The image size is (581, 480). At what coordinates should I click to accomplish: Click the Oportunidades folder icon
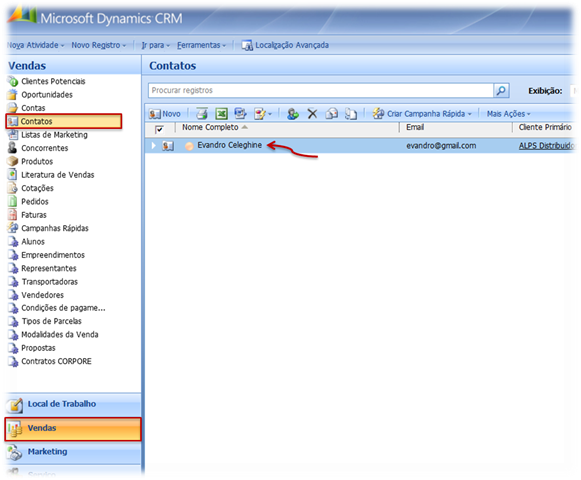[x=13, y=95]
